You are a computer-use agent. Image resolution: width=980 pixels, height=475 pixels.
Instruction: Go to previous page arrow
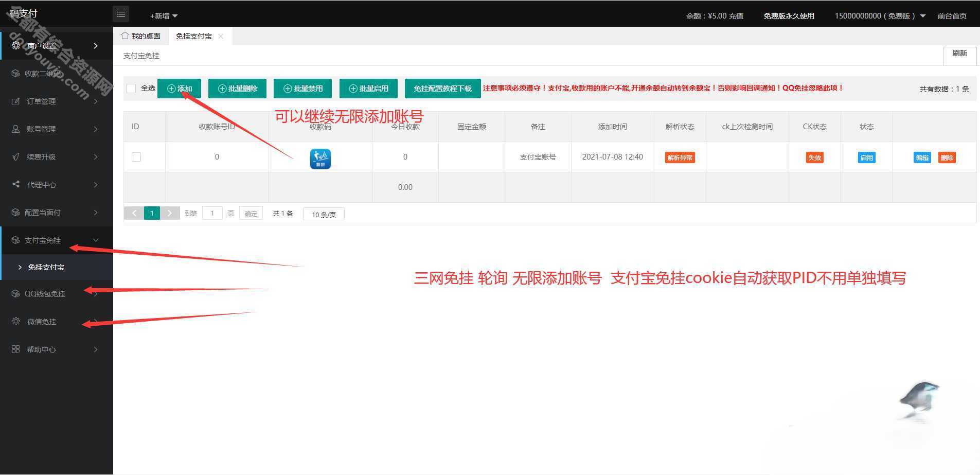134,213
